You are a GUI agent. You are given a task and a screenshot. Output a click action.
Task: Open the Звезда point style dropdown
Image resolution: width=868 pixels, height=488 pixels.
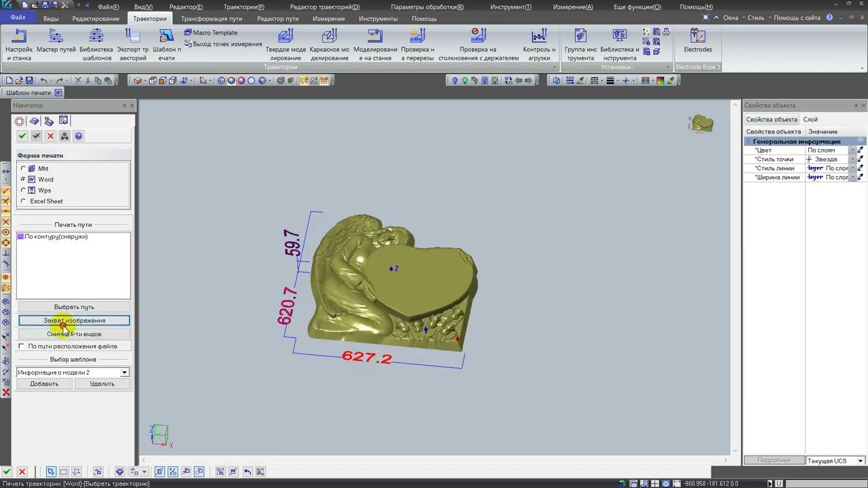point(852,159)
